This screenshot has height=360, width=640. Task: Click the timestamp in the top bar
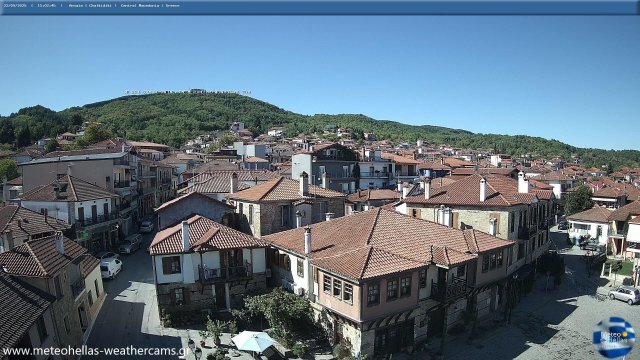pos(47,6)
